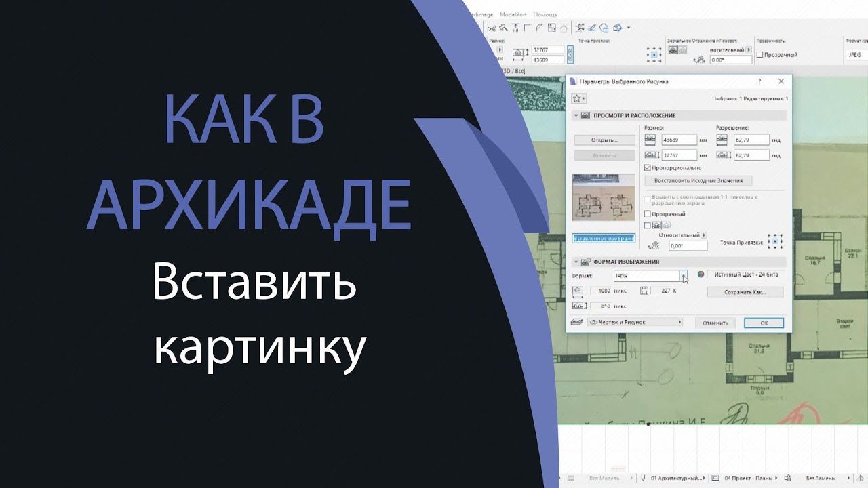Click the Вставленное изображение name field
This screenshot has width=868, height=488.
tap(604, 239)
